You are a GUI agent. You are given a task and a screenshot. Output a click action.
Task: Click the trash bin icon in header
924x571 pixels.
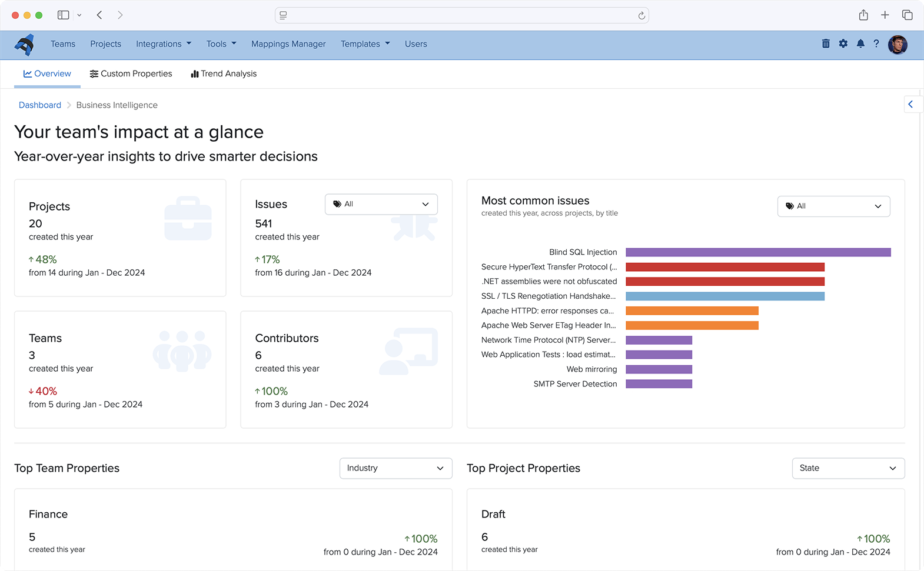(826, 44)
